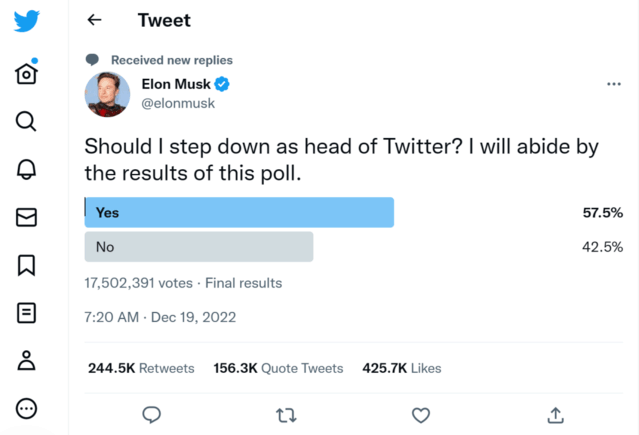Click the Yes poll result bar
This screenshot has width=639, height=435.
click(x=239, y=212)
